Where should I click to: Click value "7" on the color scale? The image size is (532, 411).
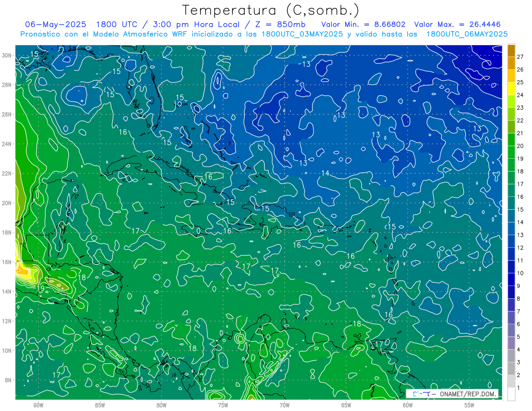519,311
